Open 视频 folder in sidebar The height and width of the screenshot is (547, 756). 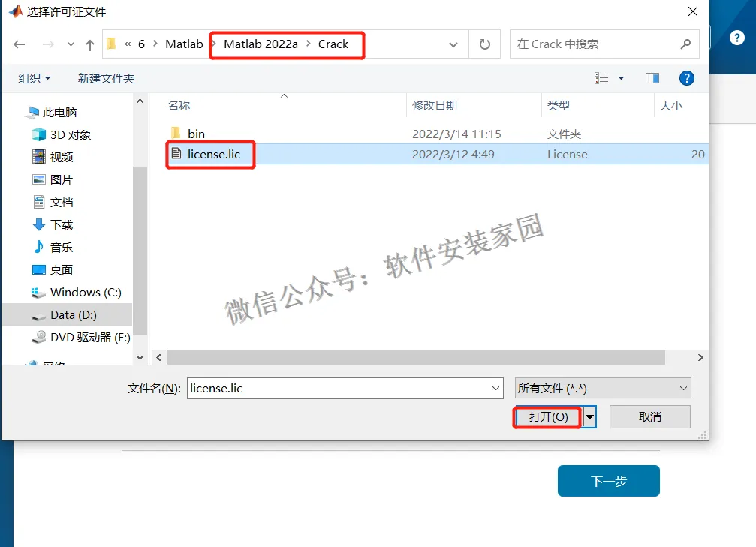53,157
